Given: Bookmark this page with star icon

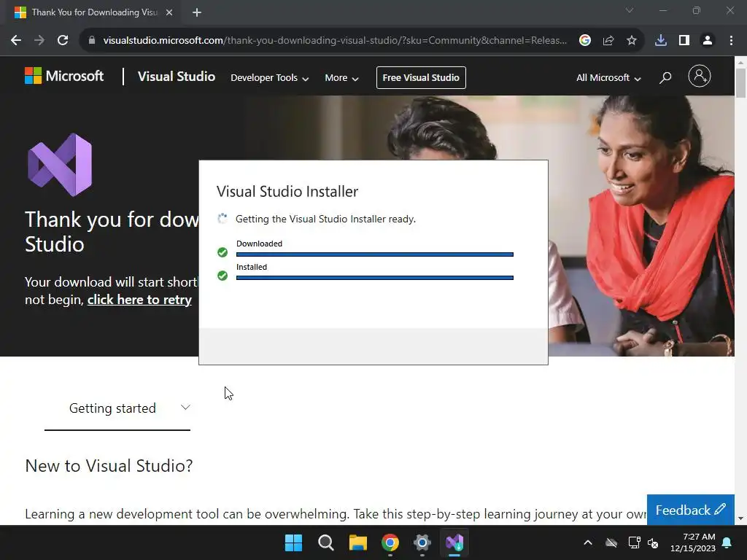Looking at the screenshot, I should click(632, 41).
